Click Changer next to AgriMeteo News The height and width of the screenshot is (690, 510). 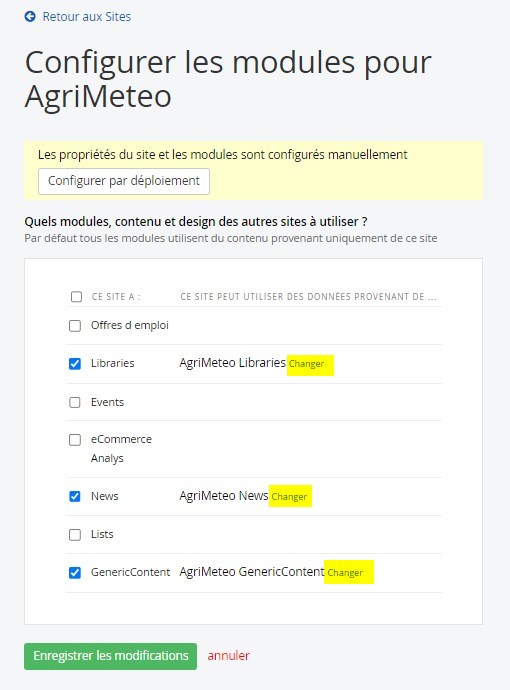pos(289,496)
